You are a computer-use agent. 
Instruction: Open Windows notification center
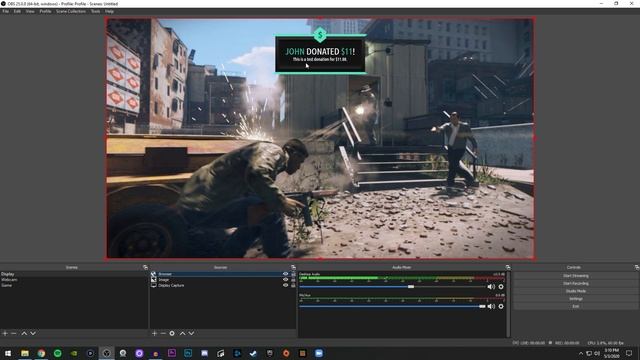click(629, 353)
